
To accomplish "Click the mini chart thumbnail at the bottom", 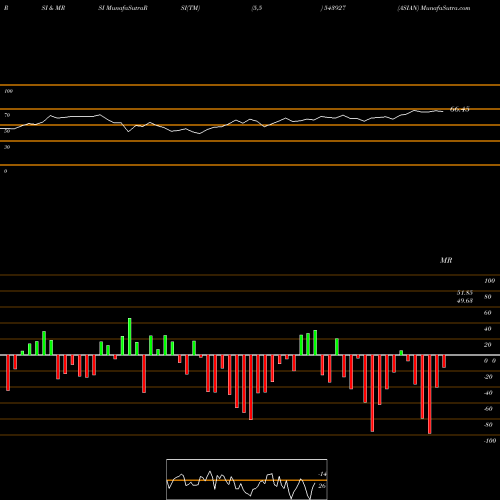I will pyautogui.click(x=247, y=479).
